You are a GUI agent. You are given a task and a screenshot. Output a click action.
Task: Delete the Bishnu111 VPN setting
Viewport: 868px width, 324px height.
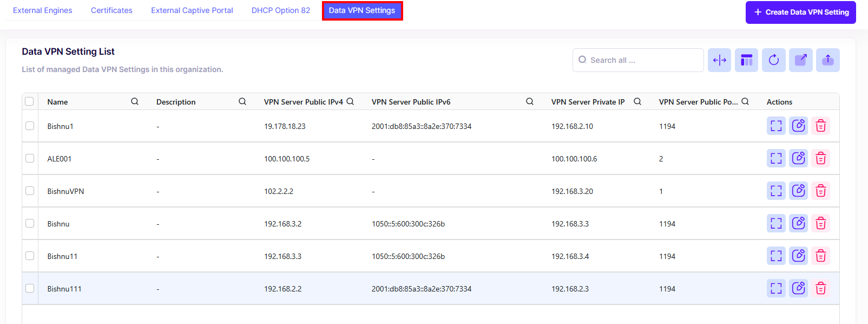coord(821,288)
